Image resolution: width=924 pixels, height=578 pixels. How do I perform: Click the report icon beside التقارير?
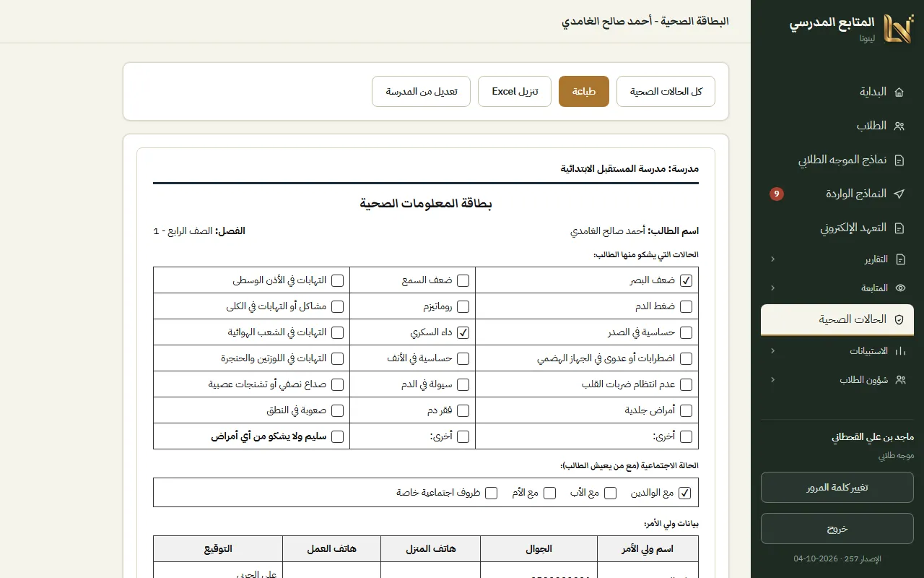900,259
